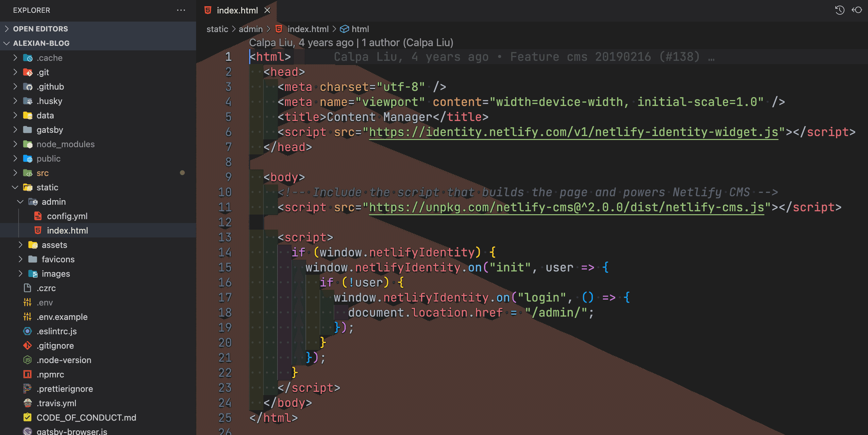Click the config.yml file icon
Screen dimensions: 868x435
click(38, 216)
